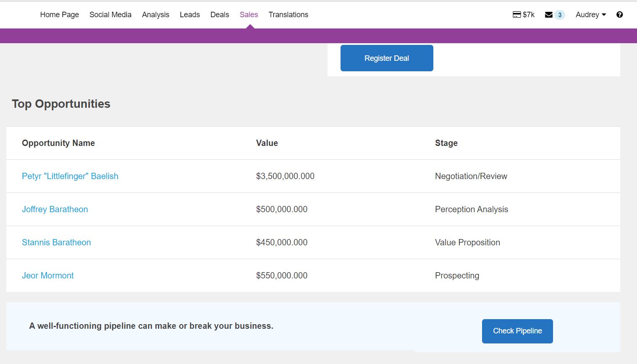Open the Social Media section
The image size is (637, 364).
pyautogui.click(x=110, y=14)
